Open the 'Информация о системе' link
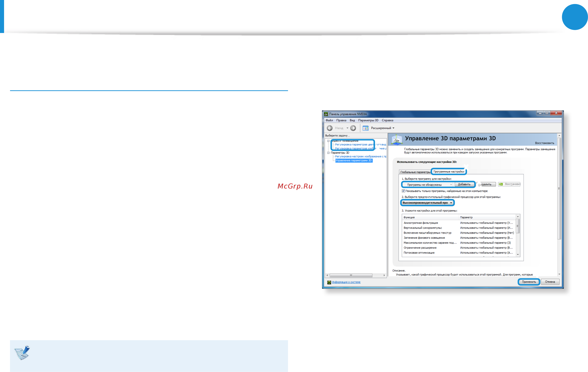This screenshot has width=588, height=372. (x=346, y=282)
